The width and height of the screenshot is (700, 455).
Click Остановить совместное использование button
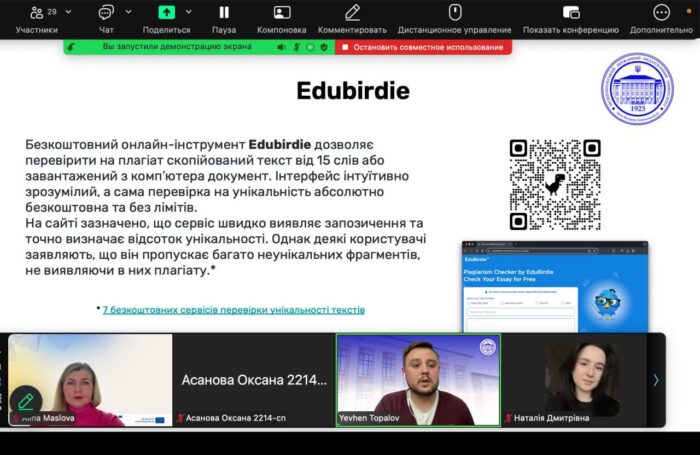point(421,47)
